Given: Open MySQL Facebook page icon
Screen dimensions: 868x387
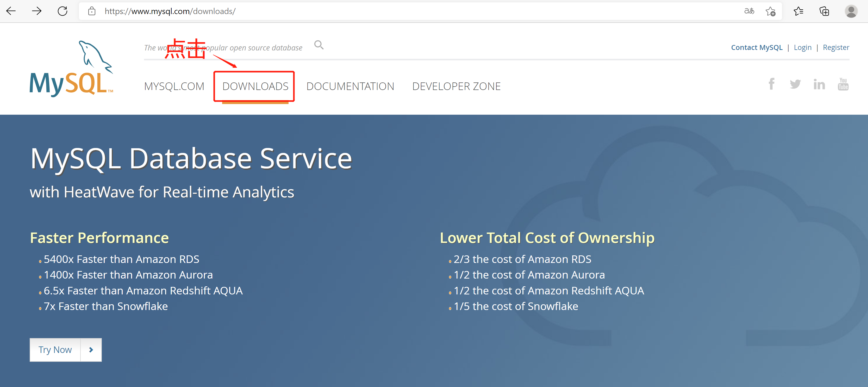Looking at the screenshot, I should click(x=772, y=84).
